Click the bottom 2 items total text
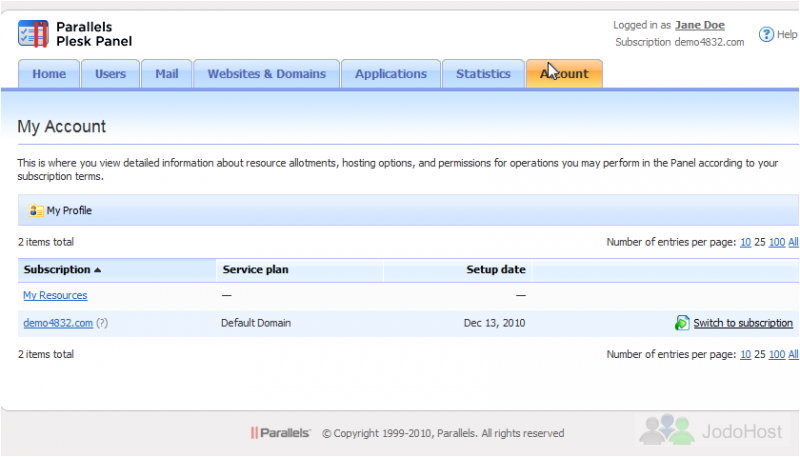800x457 pixels. click(46, 354)
